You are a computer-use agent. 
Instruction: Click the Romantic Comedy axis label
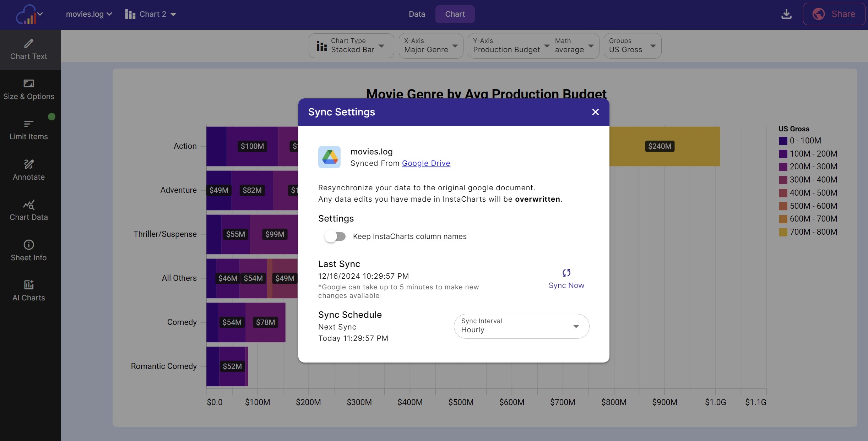tap(164, 366)
